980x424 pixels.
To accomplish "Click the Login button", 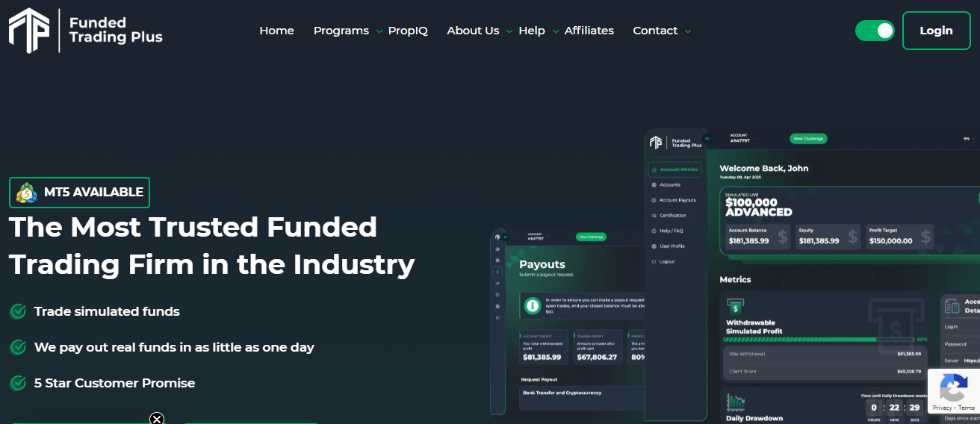I will [x=936, y=31].
